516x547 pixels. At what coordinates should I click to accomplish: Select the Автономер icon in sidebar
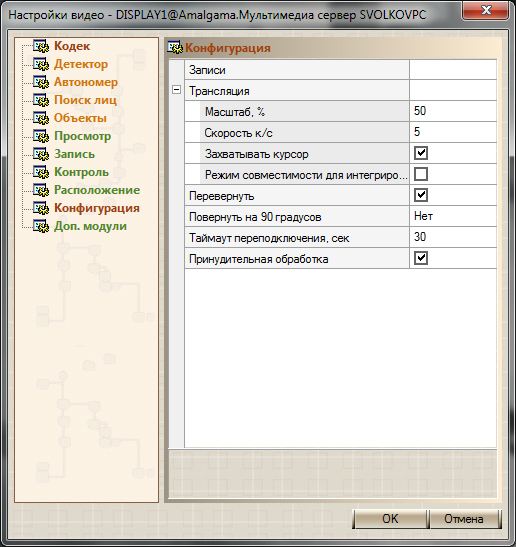coord(41,82)
